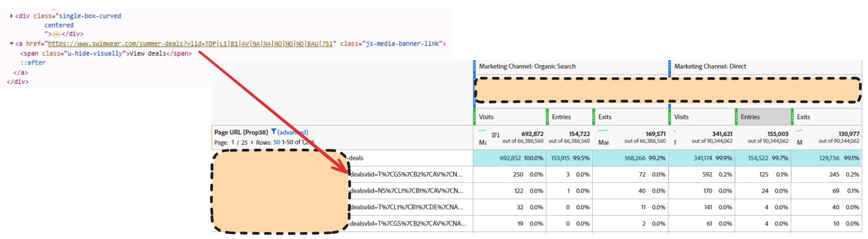Click the green handle left of Organic Entries header

[547, 117]
